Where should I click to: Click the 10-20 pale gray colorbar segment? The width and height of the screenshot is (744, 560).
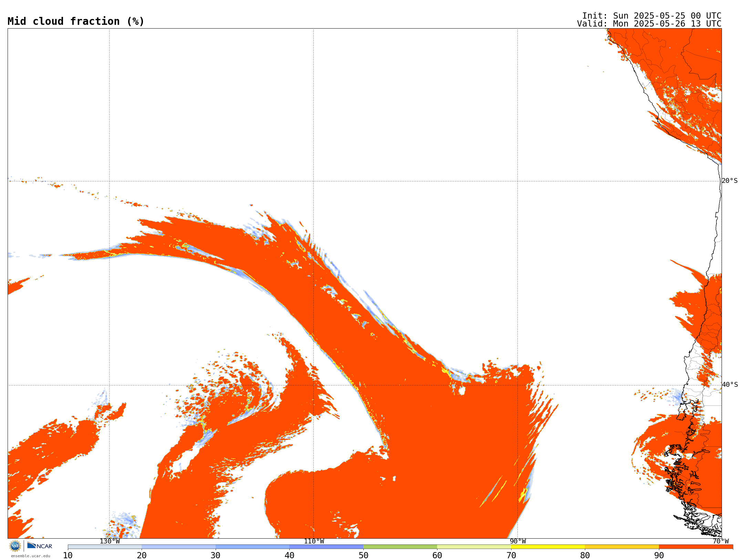point(105,547)
